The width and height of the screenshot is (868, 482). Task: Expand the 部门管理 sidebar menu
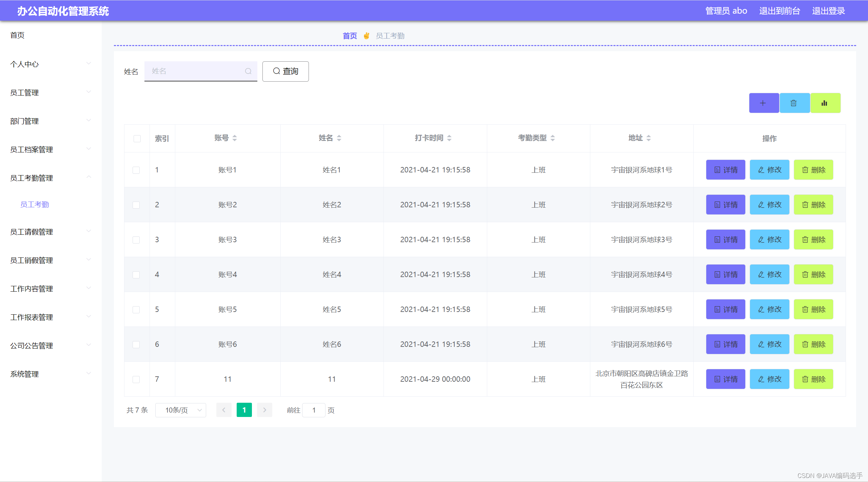pos(51,121)
